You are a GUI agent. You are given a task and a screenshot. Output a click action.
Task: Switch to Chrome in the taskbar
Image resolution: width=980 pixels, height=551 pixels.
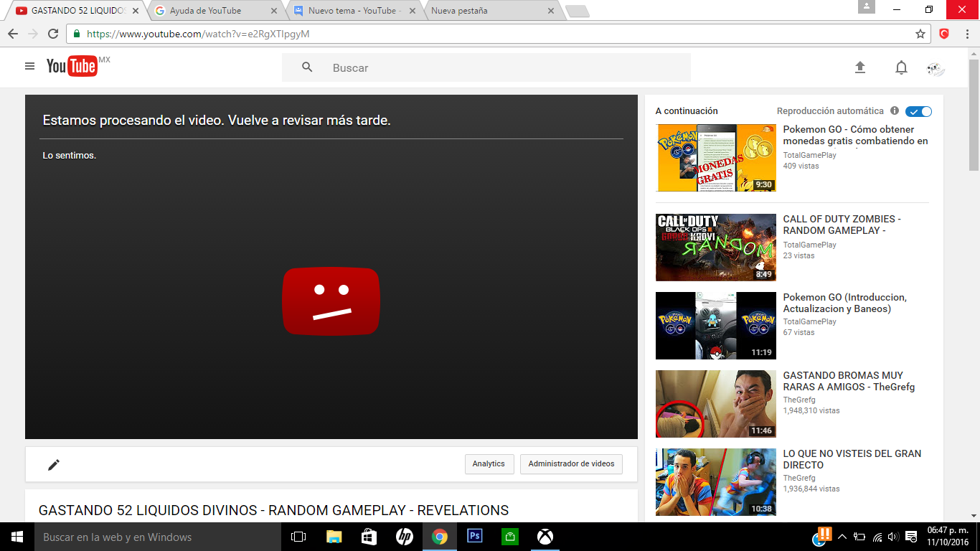pos(439,537)
